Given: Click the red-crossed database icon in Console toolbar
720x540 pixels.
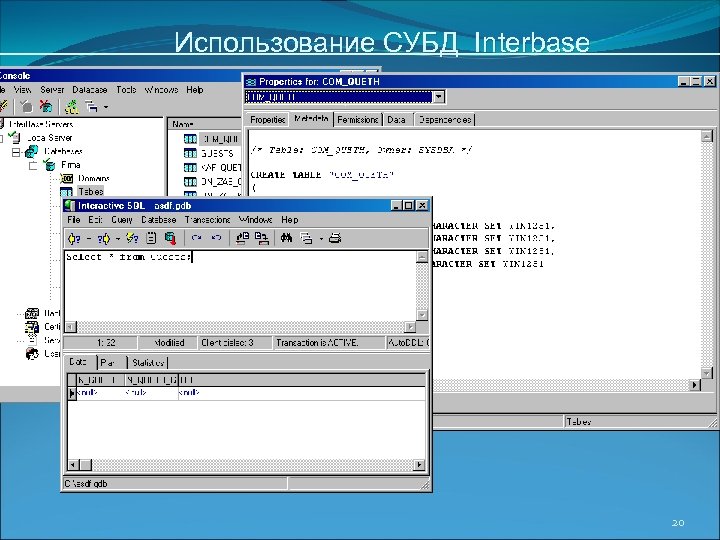Looking at the screenshot, I should [46, 107].
